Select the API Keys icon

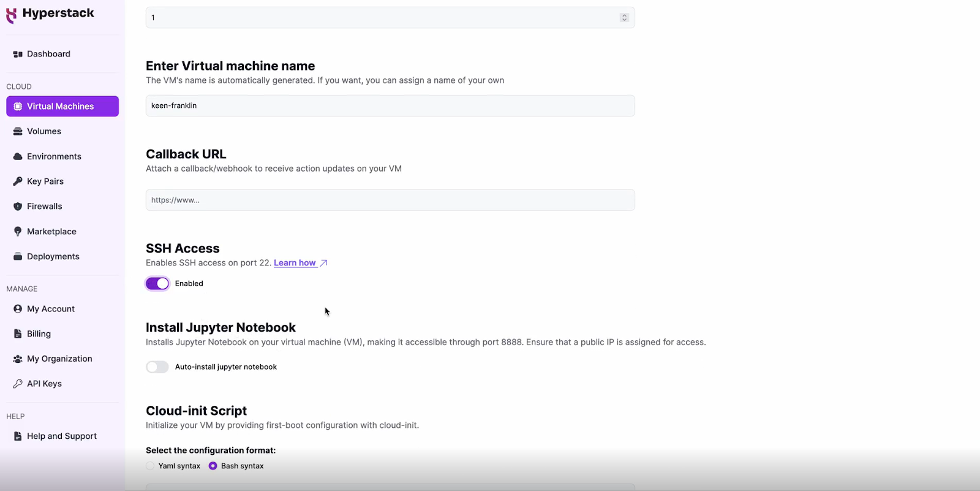tap(18, 383)
